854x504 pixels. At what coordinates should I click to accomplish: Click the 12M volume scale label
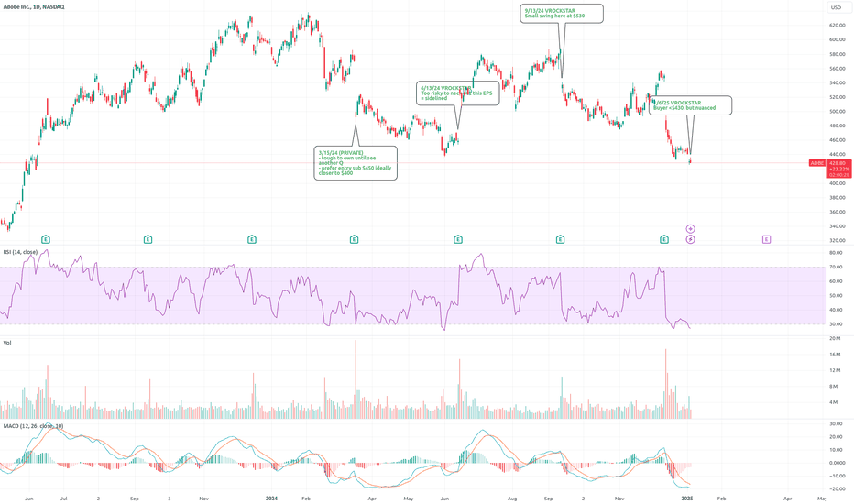pyautogui.click(x=834, y=370)
